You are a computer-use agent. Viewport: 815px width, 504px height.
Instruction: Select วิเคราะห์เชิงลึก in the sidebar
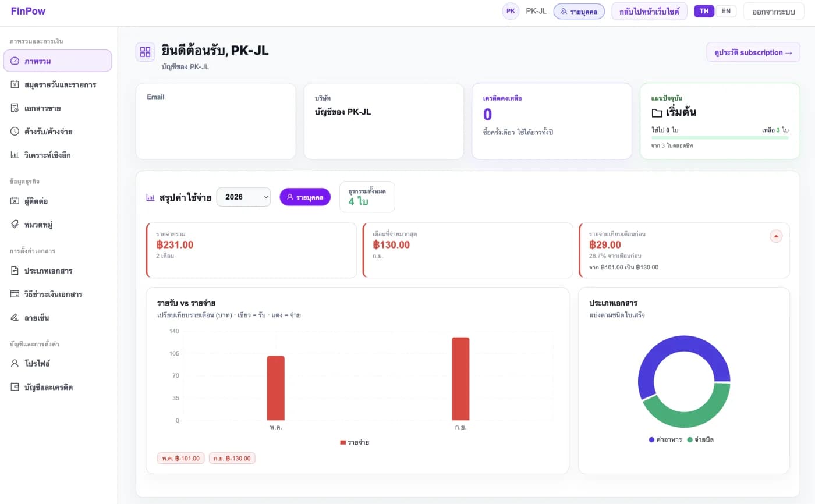click(57, 155)
